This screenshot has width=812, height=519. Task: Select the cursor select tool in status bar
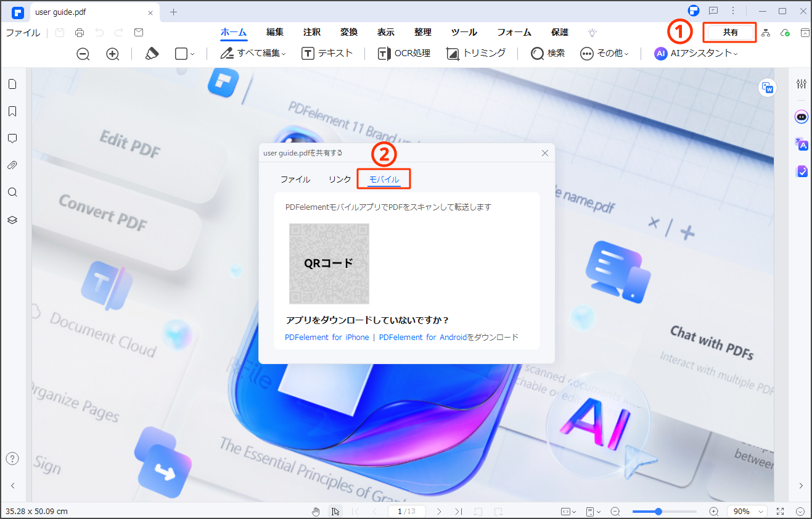click(335, 512)
